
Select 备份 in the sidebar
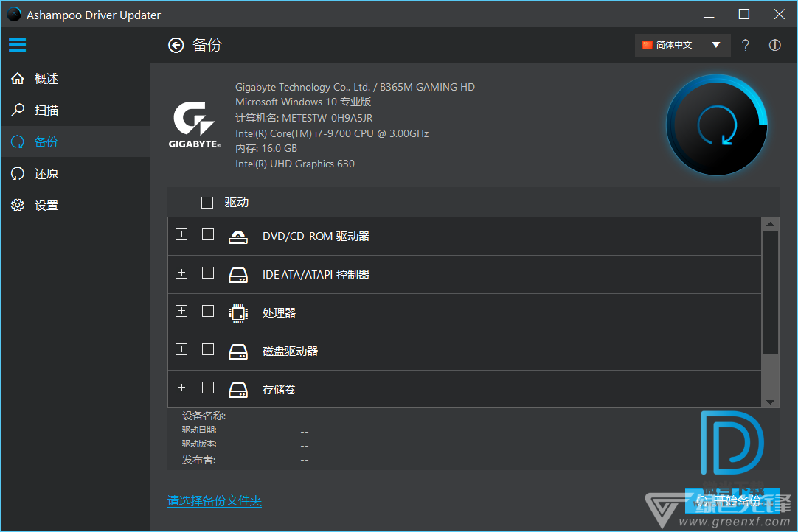pyautogui.click(x=75, y=141)
